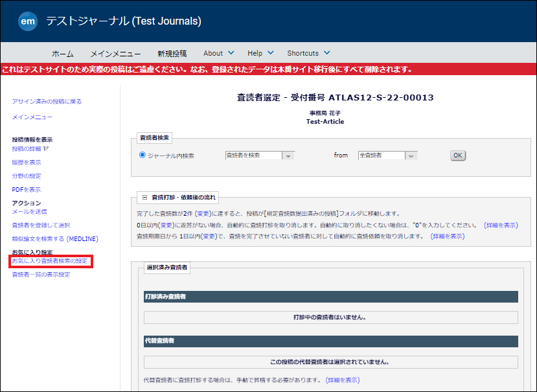Screen dimensions: 537x392
Task: Click OK to run the reviewer search
Action: click(x=457, y=155)
